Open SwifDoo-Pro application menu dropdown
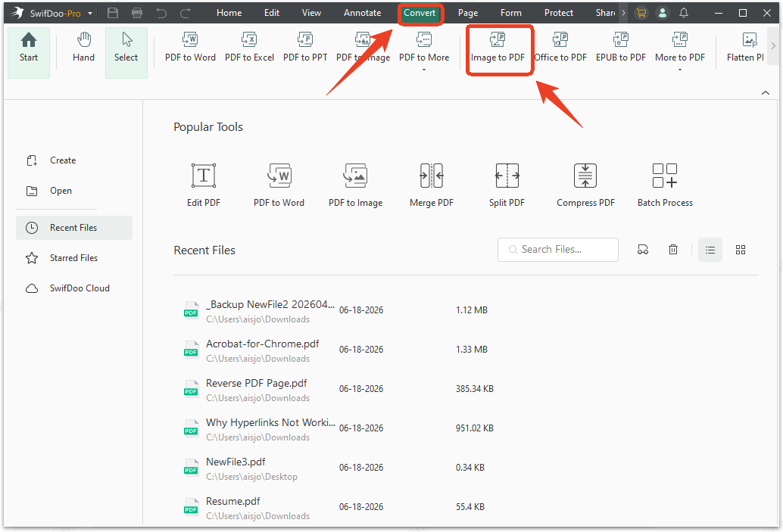 [x=90, y=14]
